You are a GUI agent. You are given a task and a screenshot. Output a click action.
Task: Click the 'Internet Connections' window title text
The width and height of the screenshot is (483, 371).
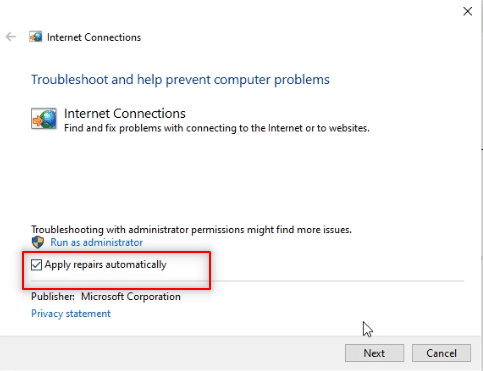click(x=94, y=37)
